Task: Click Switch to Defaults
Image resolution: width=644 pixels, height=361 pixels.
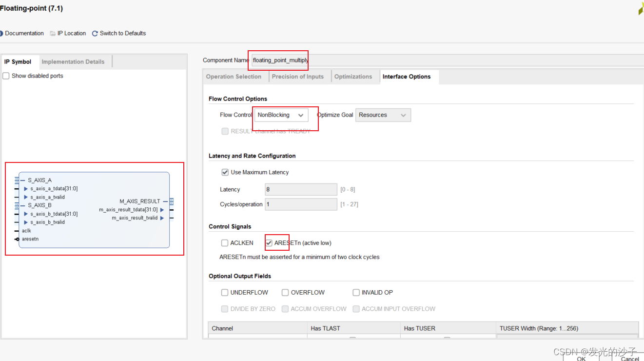Action: tap(119, 33)
